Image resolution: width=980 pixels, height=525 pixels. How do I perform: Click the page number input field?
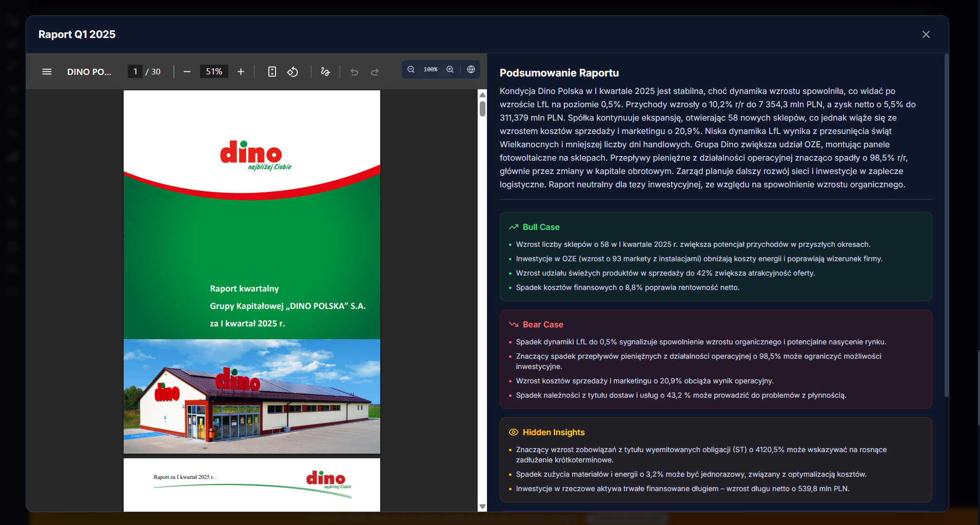(x=135, y=72)
